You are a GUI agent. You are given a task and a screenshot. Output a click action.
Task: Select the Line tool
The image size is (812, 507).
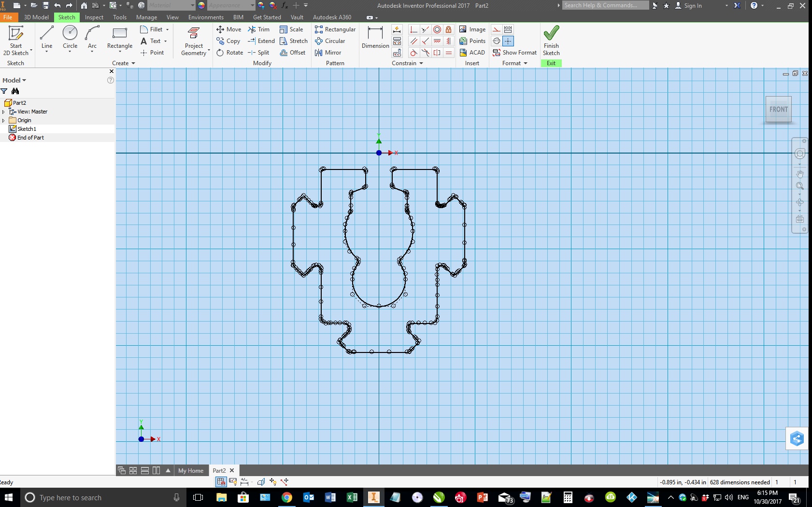[x=46, y=36]
